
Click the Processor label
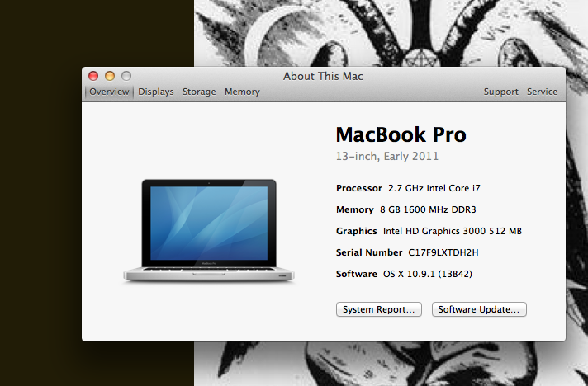(x=359, y=188)
